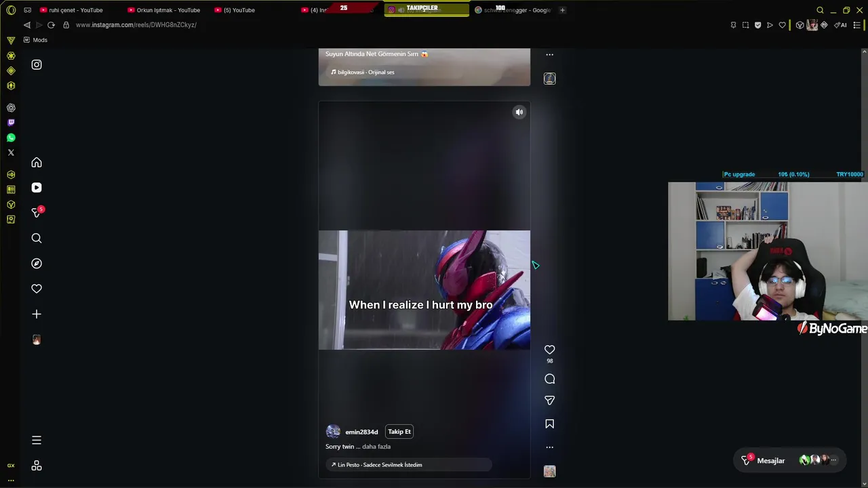Create new post with plus icon
868x488 pixels.
point(37,314)
